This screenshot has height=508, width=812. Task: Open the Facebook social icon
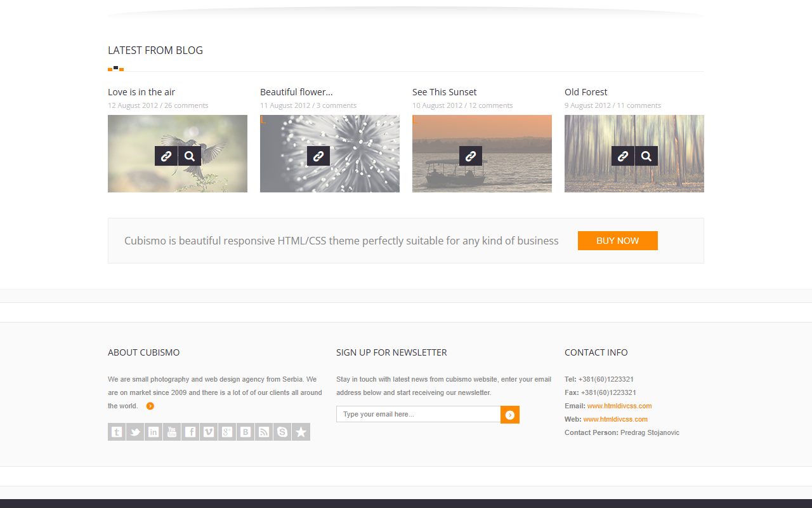click(x=190, y=432)
